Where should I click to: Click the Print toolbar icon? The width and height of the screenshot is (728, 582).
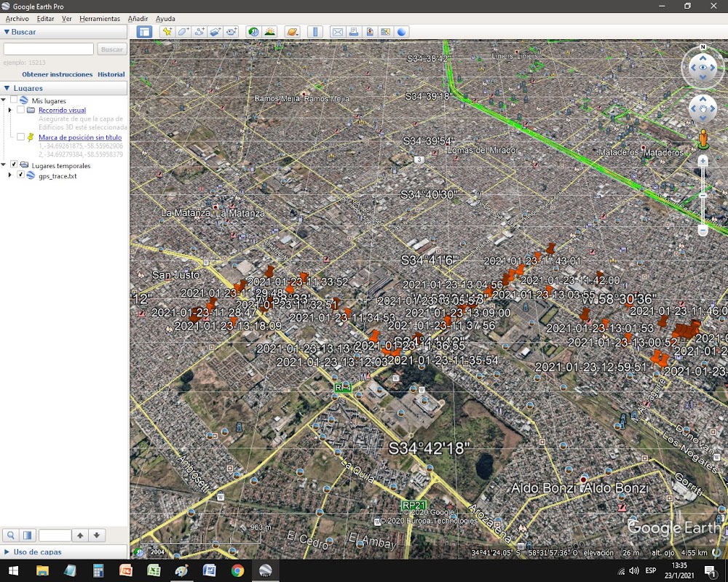point(354,32)
